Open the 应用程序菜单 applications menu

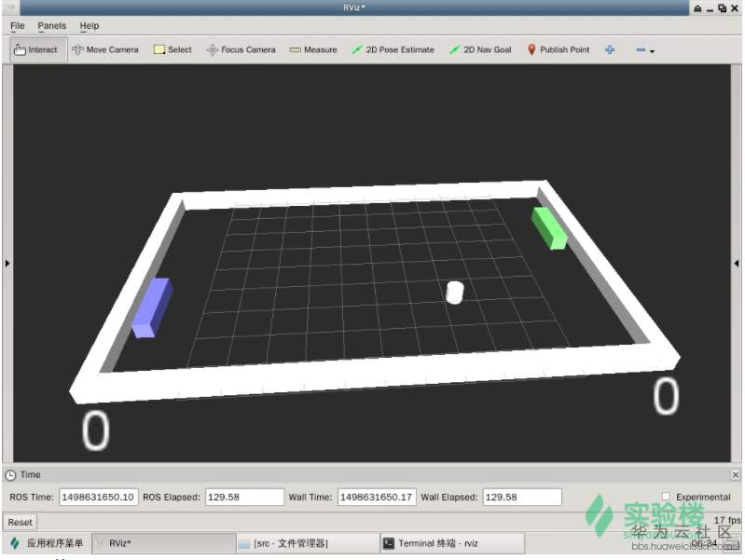point(47,543)
